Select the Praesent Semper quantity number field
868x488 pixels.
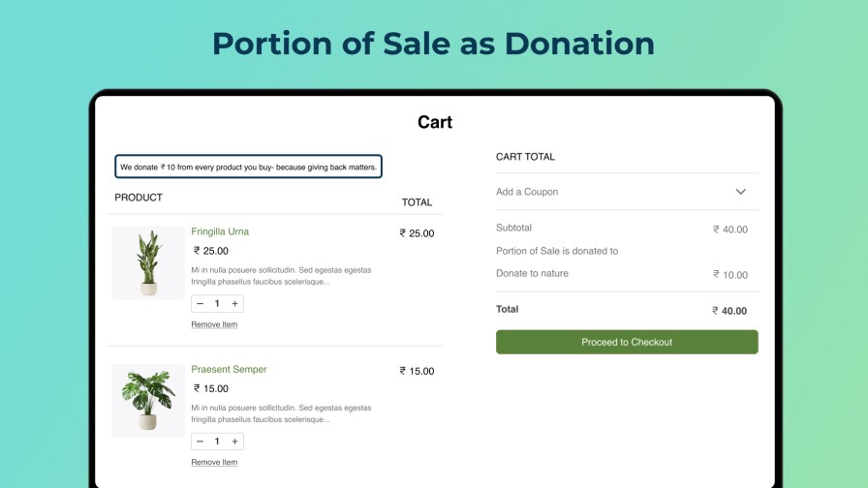tap(217, 442)
